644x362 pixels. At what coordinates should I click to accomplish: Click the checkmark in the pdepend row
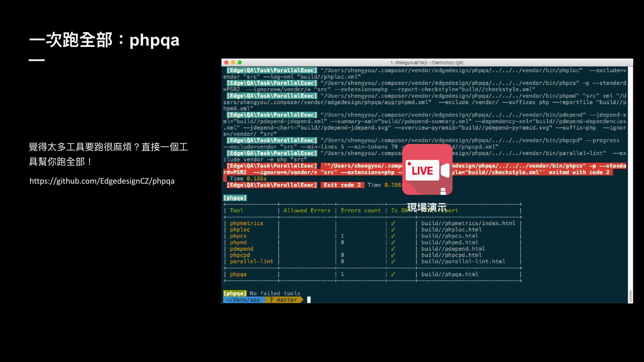pos(393,249)
